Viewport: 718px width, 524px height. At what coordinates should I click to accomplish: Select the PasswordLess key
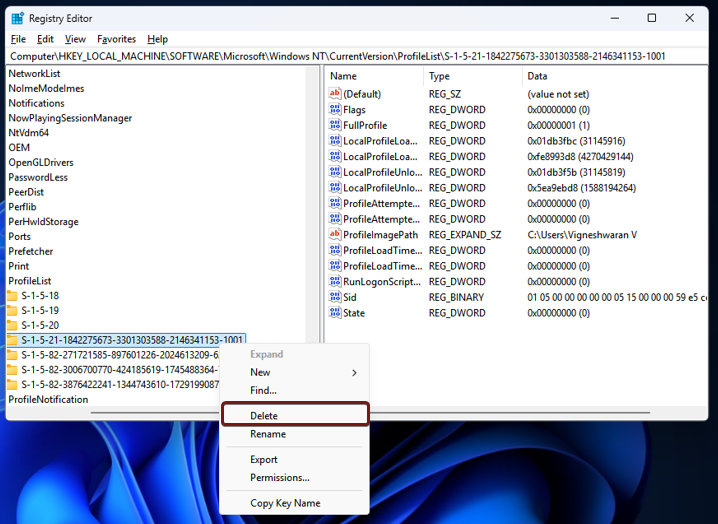pyautogui.click(x=38, y=177)
